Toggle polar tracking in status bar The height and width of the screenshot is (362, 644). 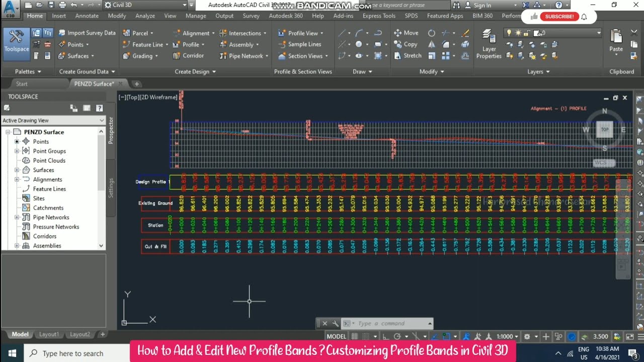pyautogui.click(x=397, y=336)
